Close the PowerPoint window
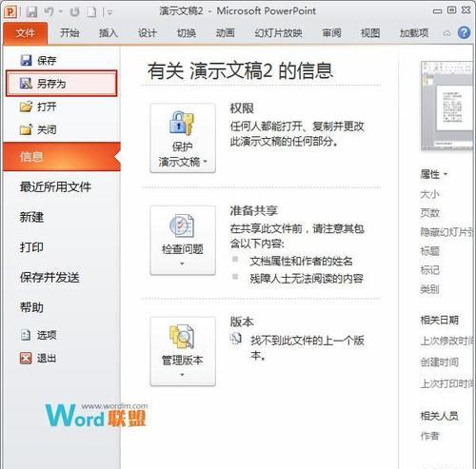The height and width of the screenshot is (469, 476). point(466,10)
